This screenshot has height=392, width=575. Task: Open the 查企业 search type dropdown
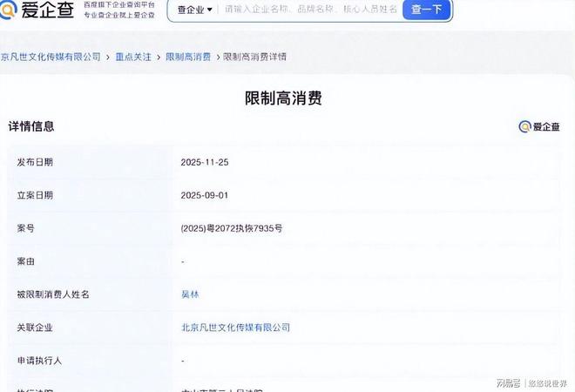pyautogui.click(x=195, y=10)
